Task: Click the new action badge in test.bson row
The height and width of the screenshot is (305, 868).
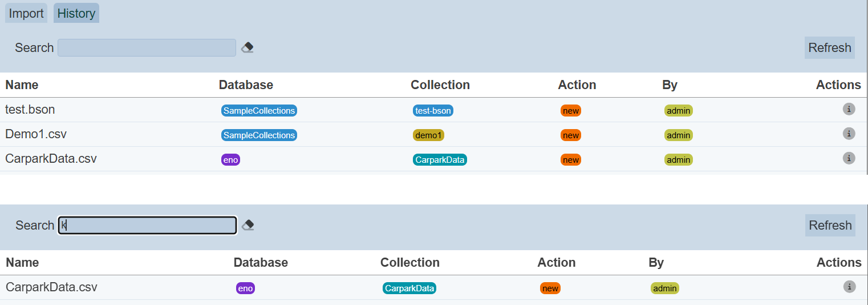Action: coord(570,111)
